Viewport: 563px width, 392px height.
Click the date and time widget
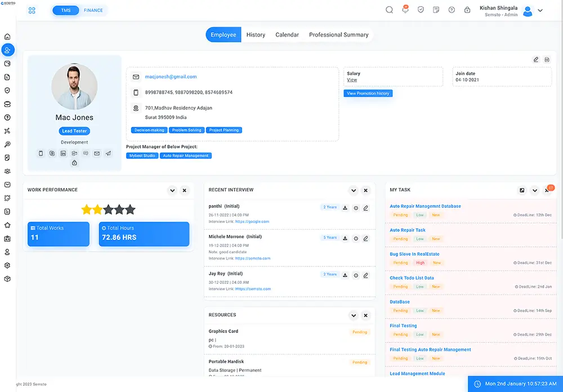[515, 384]
